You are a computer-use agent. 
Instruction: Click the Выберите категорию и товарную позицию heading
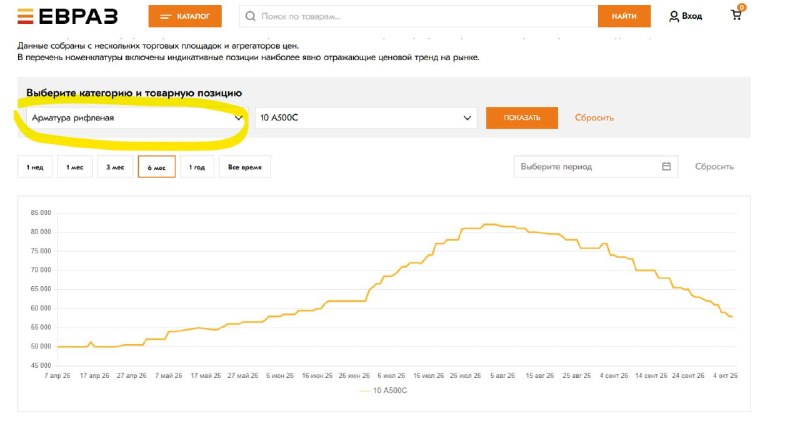(134, 93)
